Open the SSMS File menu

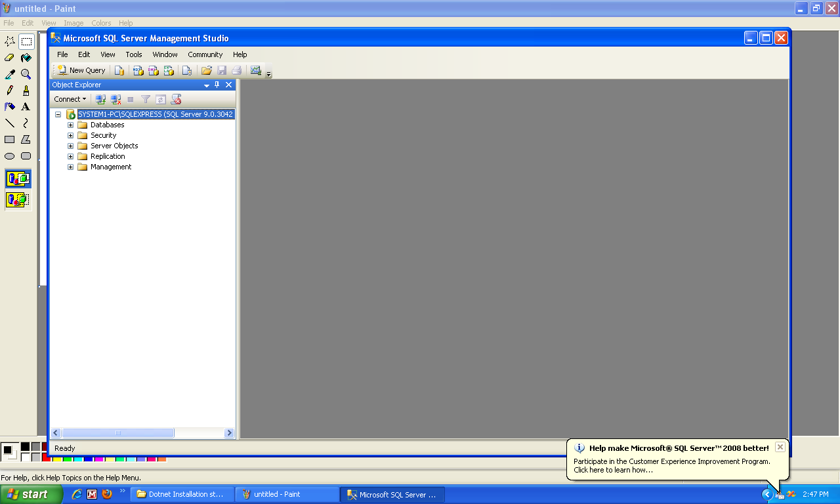coord(62,54)
